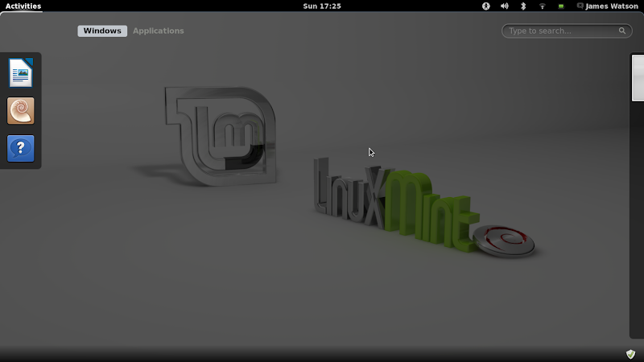Switch to the Windows view

click(102, 31)
